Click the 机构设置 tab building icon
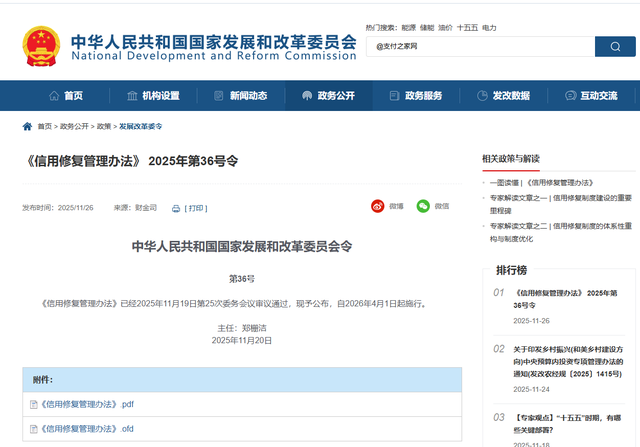This screenshot has height=447, width=640. [x=132, y=96]
